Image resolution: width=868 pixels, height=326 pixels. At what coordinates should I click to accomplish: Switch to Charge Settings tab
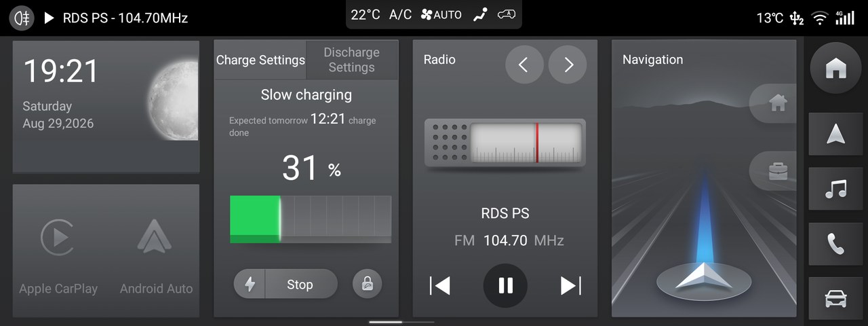click(260, 60)
